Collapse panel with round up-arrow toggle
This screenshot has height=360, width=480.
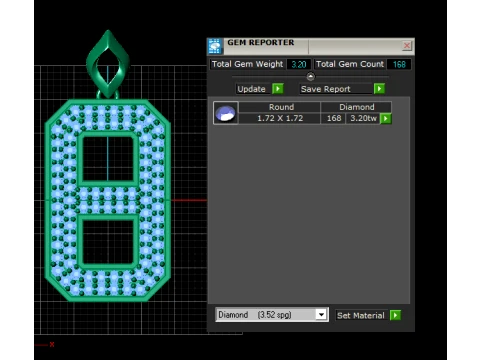point(310,77)
